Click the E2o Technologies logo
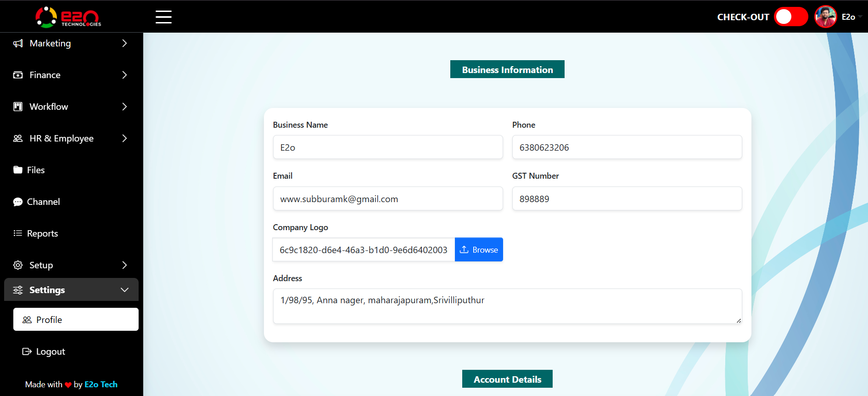The height and width of the screenshot is (396, 868). coord(68,17)
